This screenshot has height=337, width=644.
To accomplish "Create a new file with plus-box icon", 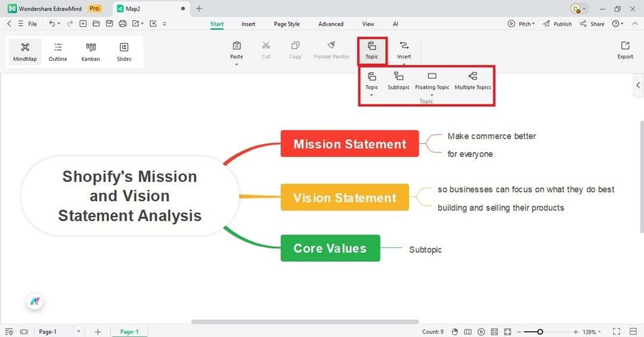I will coord(83,24).
